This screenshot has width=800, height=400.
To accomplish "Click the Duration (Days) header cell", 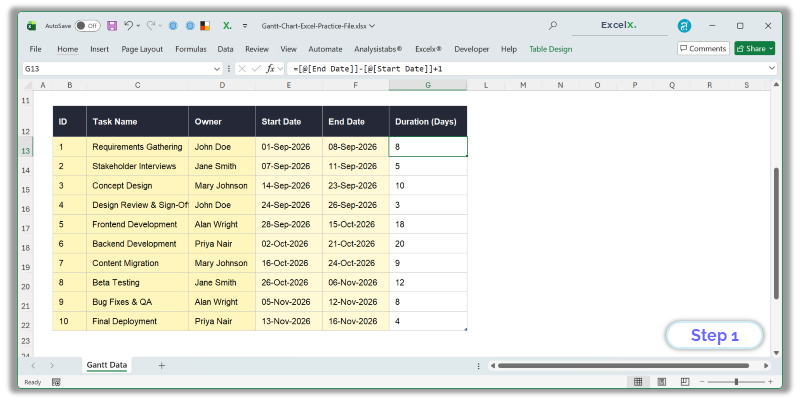I will 428,121.
